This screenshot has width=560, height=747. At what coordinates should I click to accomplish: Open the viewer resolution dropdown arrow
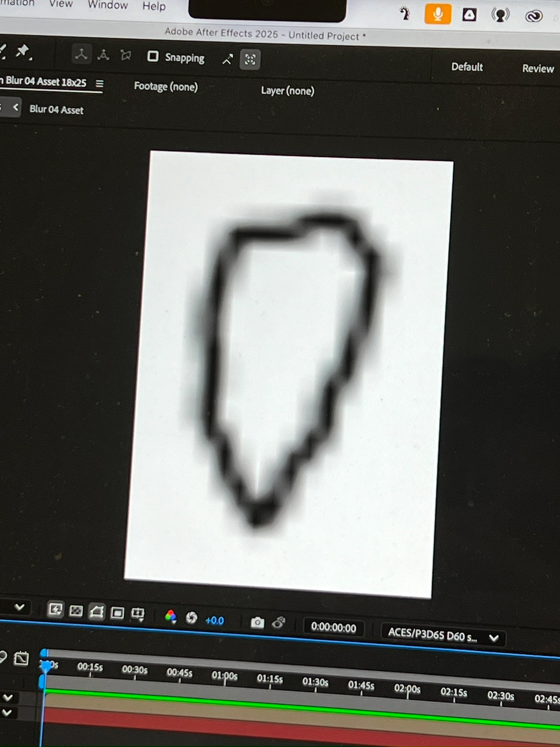[20, 607]
